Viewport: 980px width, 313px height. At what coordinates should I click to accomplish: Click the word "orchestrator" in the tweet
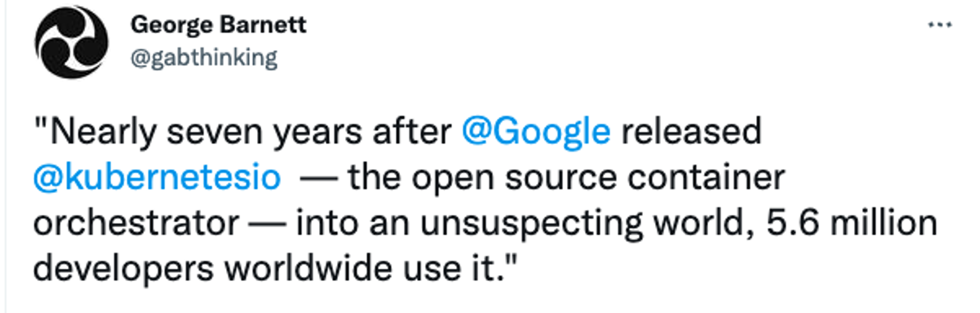136,223
